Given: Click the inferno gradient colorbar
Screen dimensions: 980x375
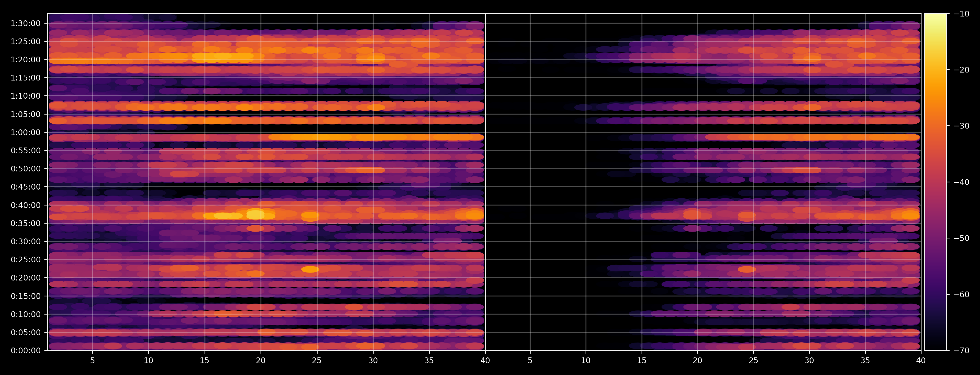Looking at the screenshot, I should point(936,182).
